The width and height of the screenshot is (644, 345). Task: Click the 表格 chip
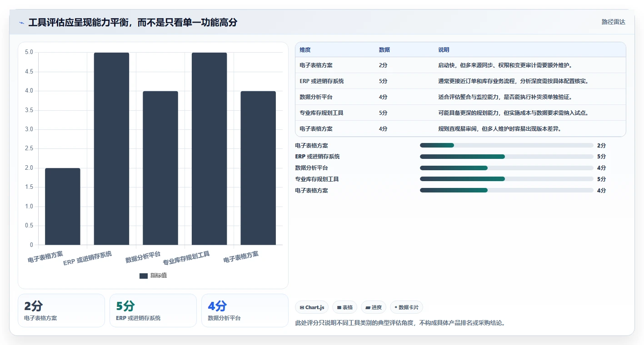tap(345, 307)
